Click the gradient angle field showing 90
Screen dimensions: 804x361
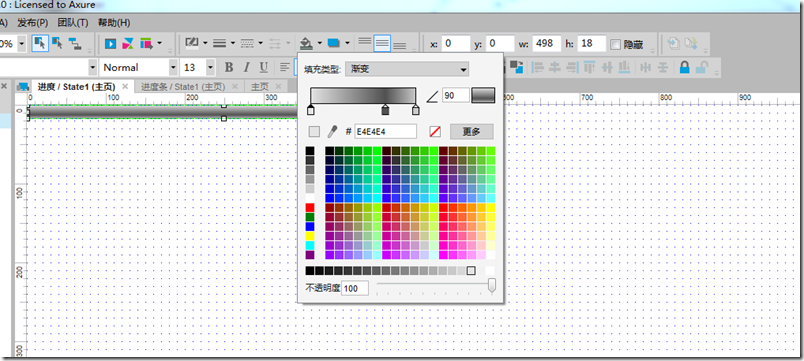[x=456, y=95]
